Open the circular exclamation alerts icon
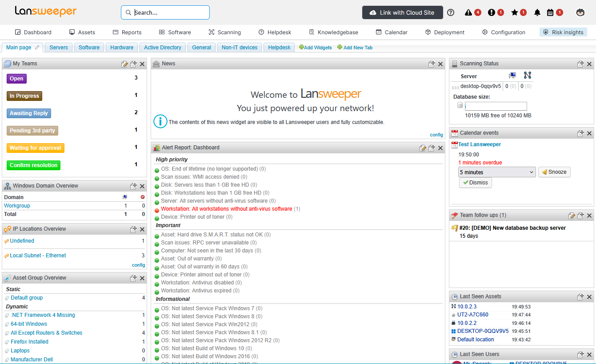 click(492, 12)
